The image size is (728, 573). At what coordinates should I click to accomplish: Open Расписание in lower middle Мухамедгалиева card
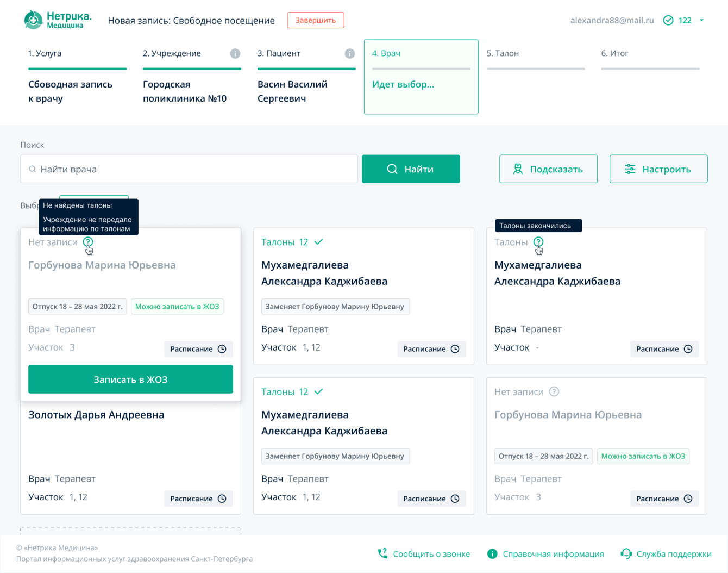coord(431,499)
